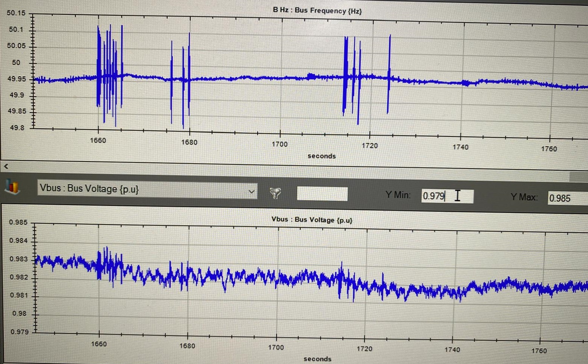The image size is (588, 364).
Task: Click 'seconds' axis label under voltage plot
Action: [317, 359]
